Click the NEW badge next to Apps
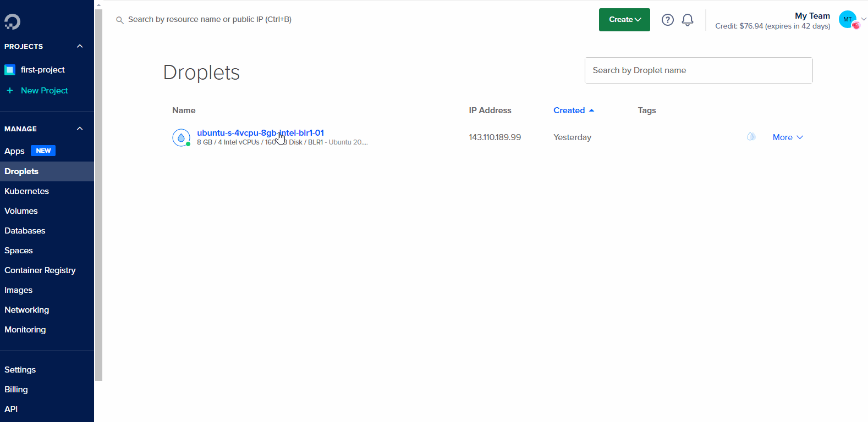 (x=43, y=151)
